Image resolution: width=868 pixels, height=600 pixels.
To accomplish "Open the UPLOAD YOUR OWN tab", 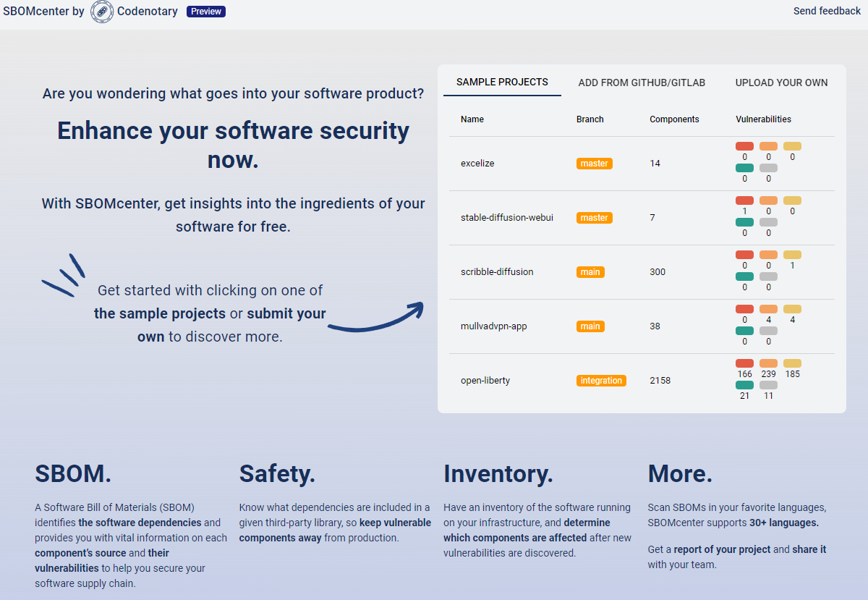I will (781, 83).
